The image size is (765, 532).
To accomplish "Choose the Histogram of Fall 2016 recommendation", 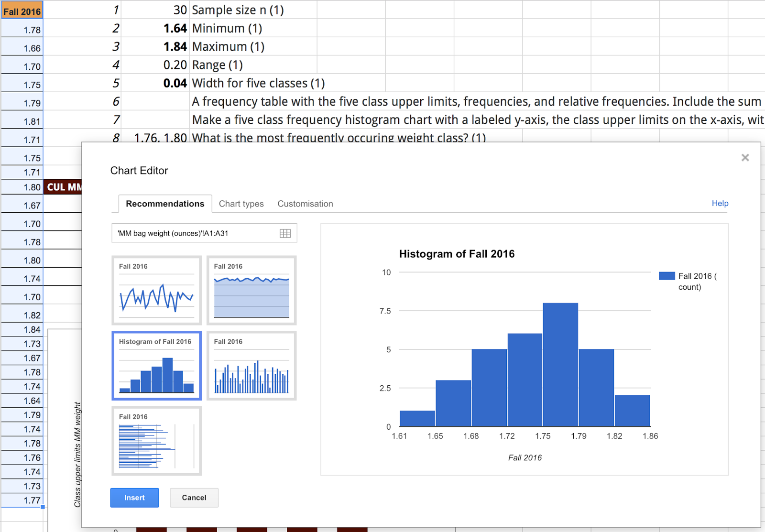I will point(156,365).
